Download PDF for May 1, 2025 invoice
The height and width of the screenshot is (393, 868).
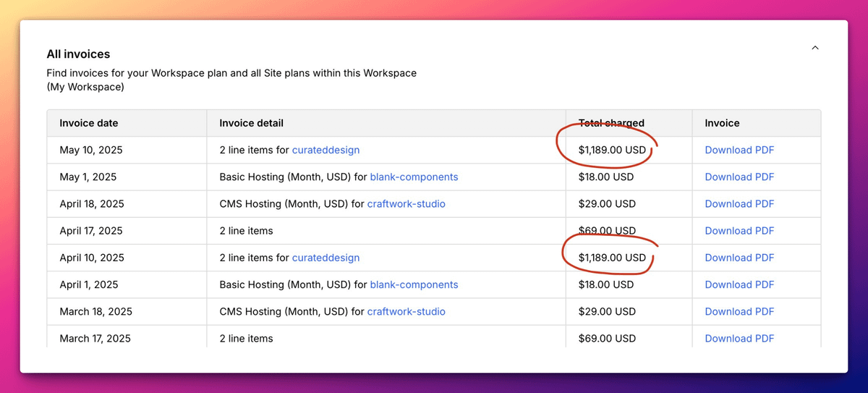coord(739,177)
